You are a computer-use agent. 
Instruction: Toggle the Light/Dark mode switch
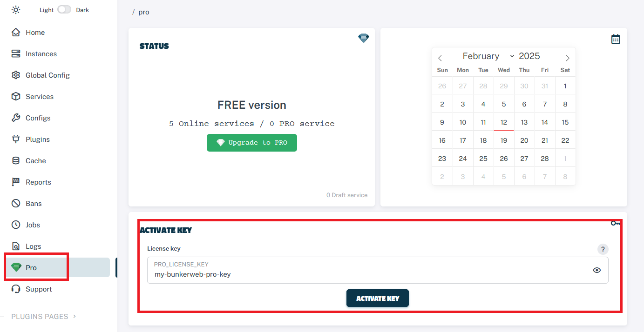[64, 10]
